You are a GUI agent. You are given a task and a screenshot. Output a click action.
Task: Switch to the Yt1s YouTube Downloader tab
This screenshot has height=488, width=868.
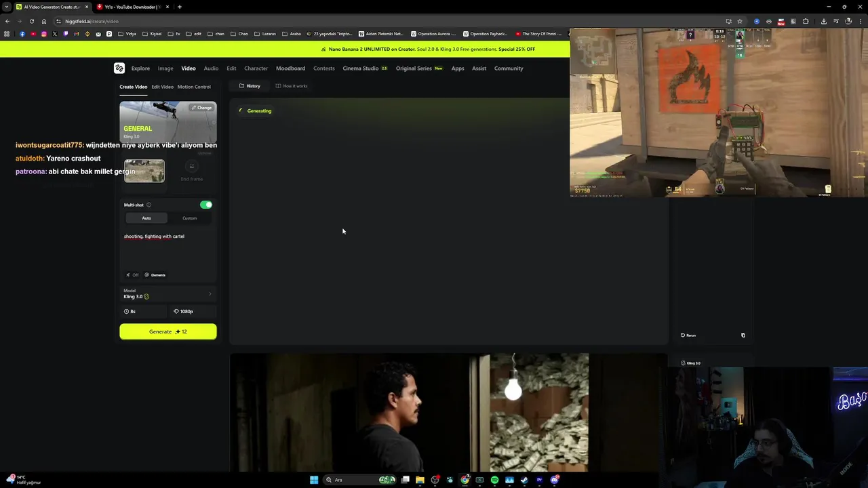[132, 7]
